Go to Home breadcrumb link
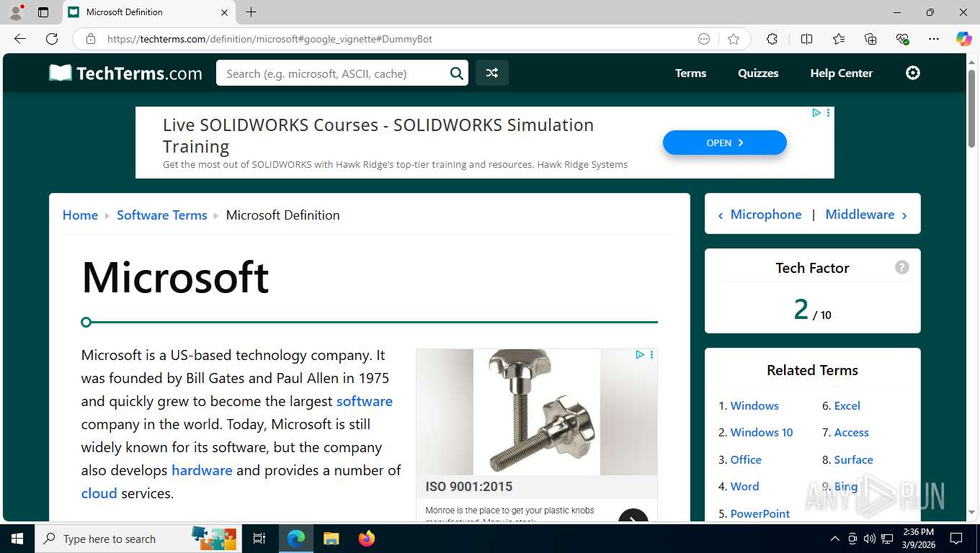The image size is (980, 553). coord(80,215)
